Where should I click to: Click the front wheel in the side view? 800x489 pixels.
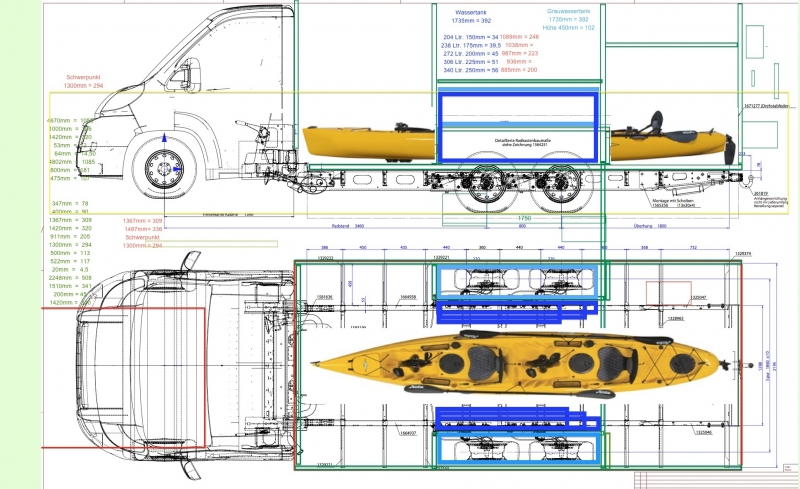coord(164,167)
